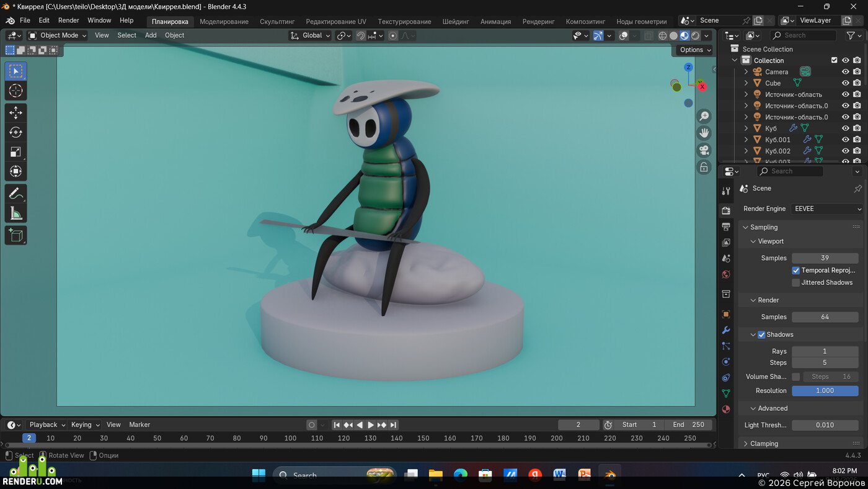Screen dimensions: 868x489
Task: Open the Marker menu in the timeline
Action: coord(139,425)
